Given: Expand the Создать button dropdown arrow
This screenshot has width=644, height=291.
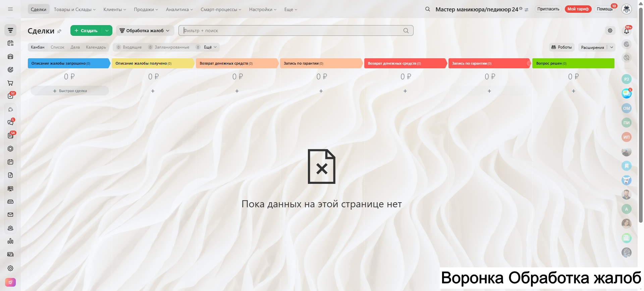Looking at the screenshot, I should (107, 30).
